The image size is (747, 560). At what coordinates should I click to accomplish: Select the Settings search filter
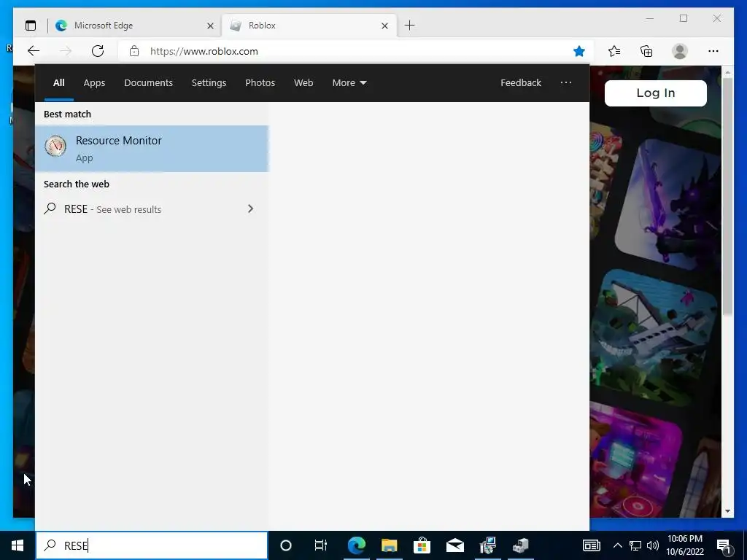click(x=209, y=83)
